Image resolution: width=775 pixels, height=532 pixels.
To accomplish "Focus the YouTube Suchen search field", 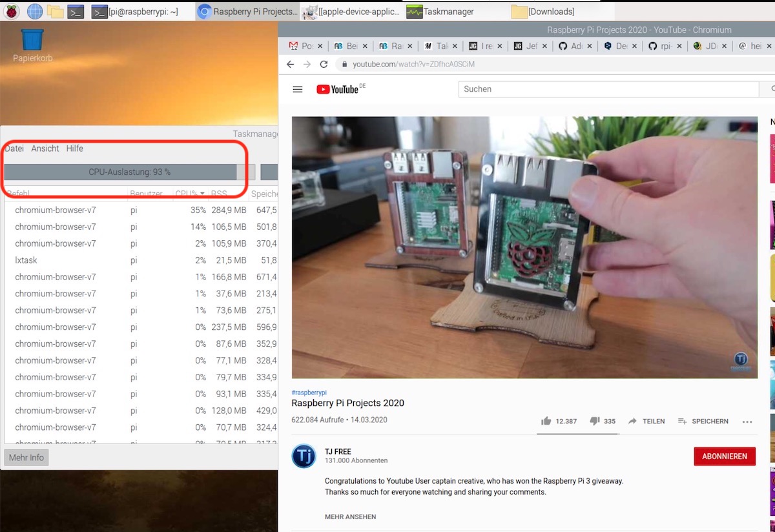I will point(607,89).
